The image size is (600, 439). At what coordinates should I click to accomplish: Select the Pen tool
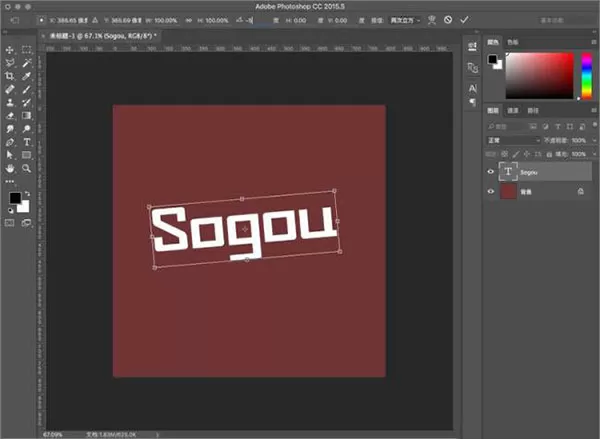coord(10,142)
